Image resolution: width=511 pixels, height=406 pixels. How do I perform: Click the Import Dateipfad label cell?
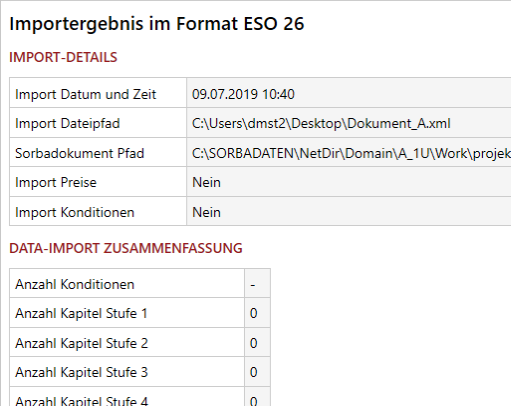98,123
